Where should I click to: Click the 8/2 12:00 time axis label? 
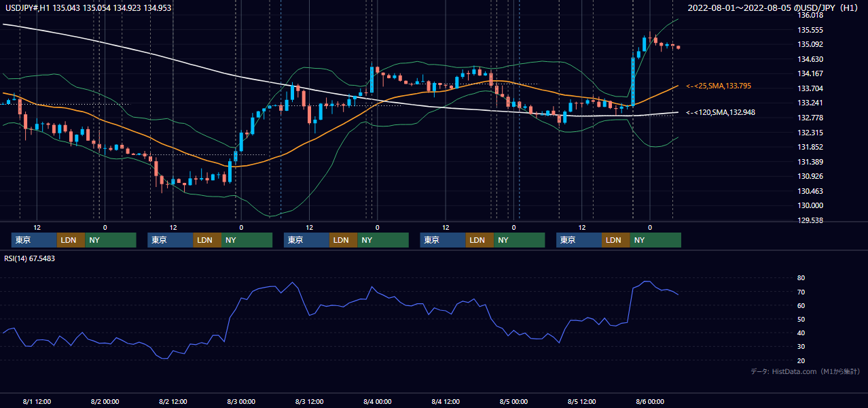pos(173,401)
